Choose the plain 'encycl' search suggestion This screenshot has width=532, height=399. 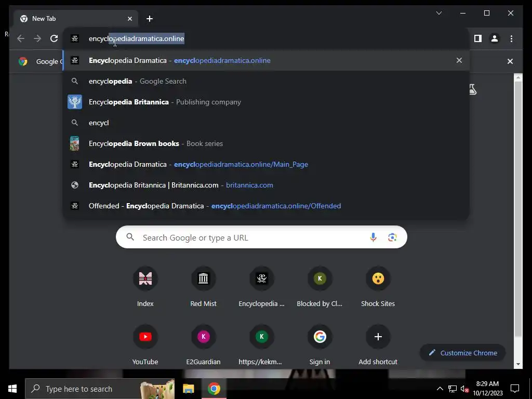pyautogui.click(x=267, y=123)
